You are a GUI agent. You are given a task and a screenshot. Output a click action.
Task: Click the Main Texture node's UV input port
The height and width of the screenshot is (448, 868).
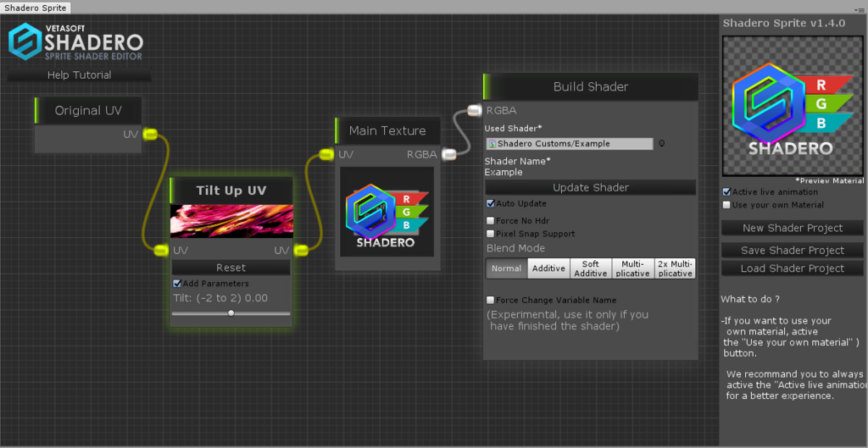pyautogui.click(x=326, y=154)
